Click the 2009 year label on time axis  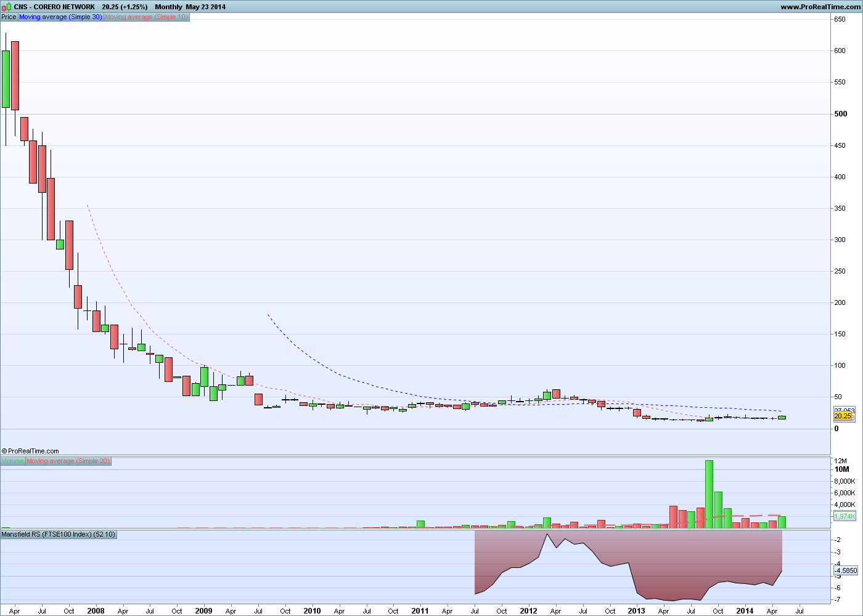coord(203,611)
